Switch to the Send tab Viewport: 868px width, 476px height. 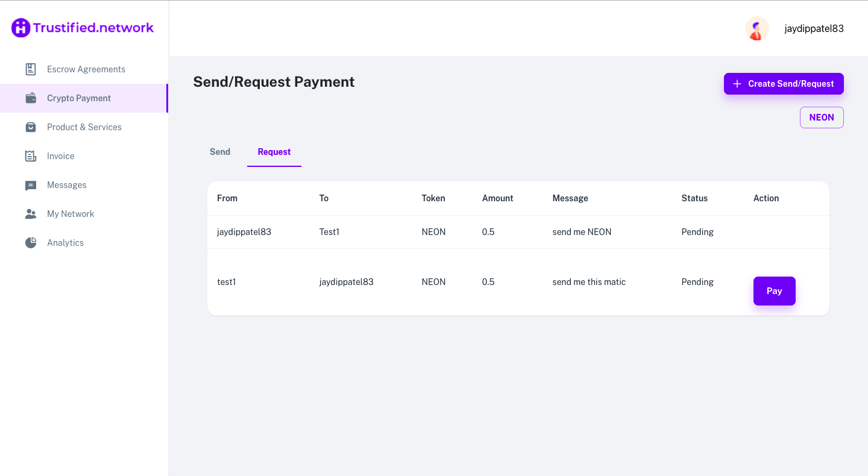[x=220, y=152]
